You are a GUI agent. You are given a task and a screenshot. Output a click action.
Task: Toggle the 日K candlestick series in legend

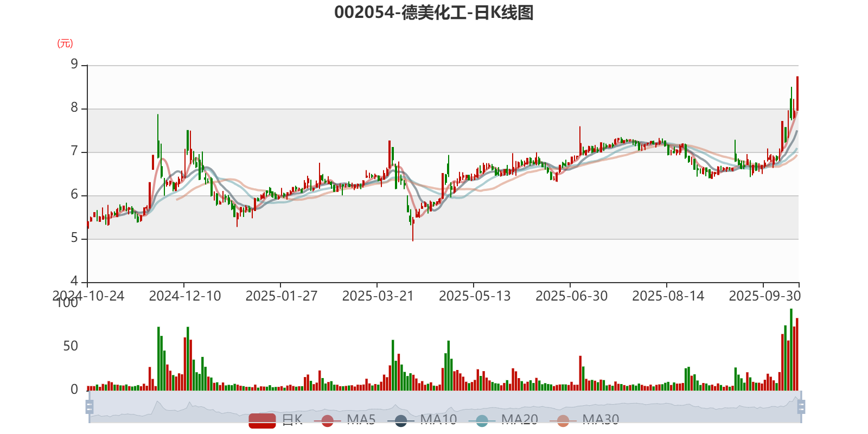click(276, 420)
